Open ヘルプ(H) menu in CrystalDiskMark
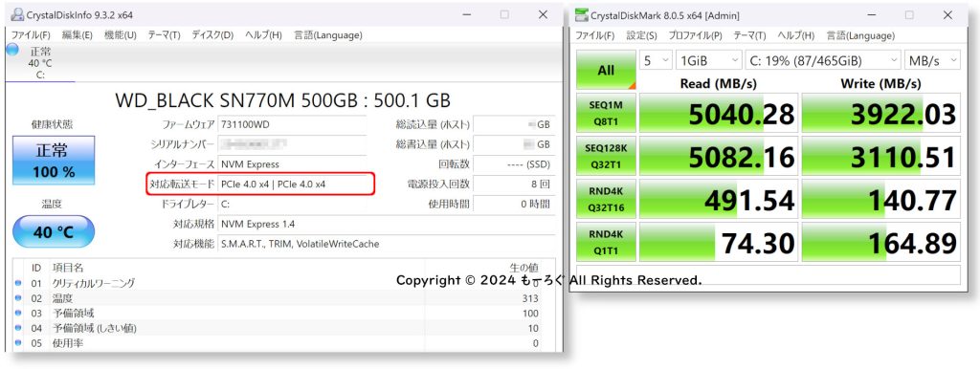Screen dimensions: 980x369 pyautogui.click(x=795, y=35)
